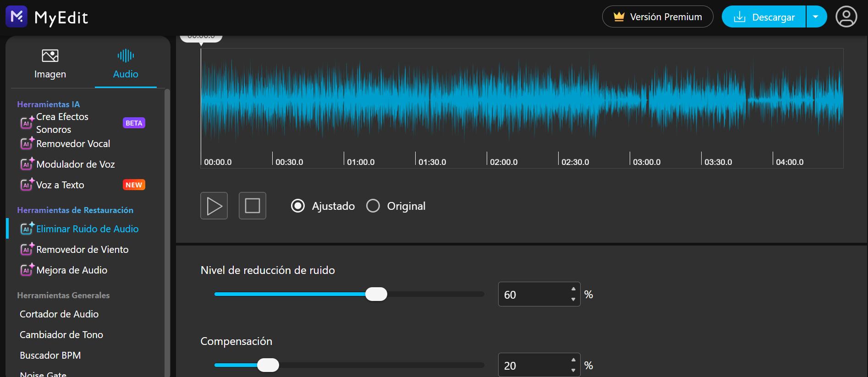Click the Audio waveform icon
The image size is (868, 377).
[x=126, y=56]
